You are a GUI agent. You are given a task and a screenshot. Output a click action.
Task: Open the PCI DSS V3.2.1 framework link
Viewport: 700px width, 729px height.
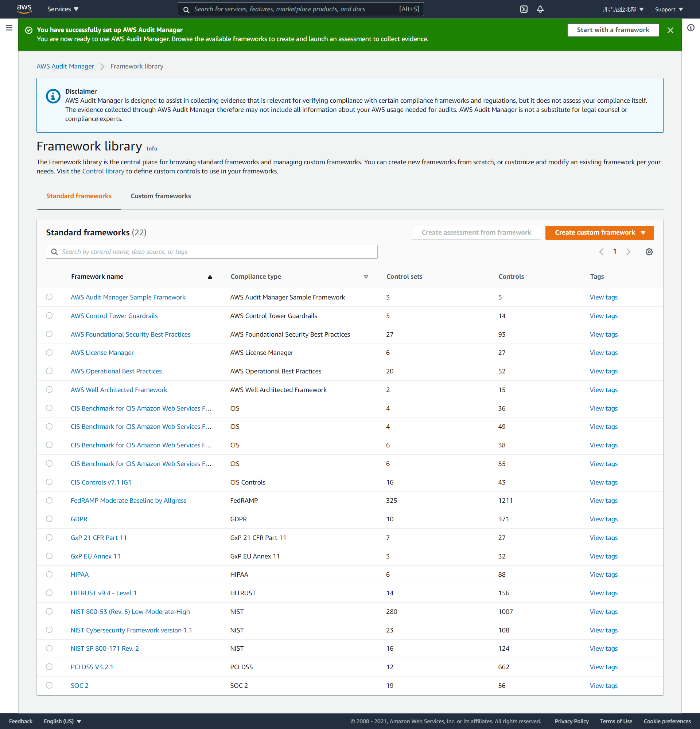[x=92, y=667]
